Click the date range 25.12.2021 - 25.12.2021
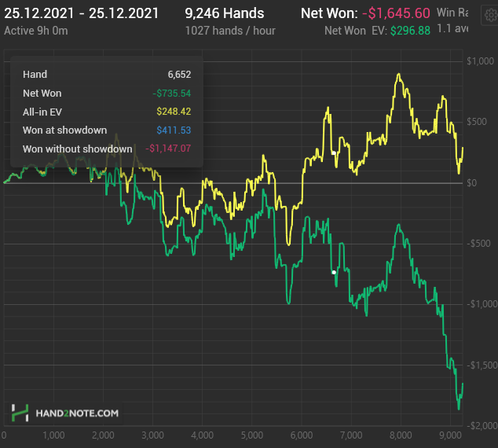498x448 pixels. coord(82,13)
